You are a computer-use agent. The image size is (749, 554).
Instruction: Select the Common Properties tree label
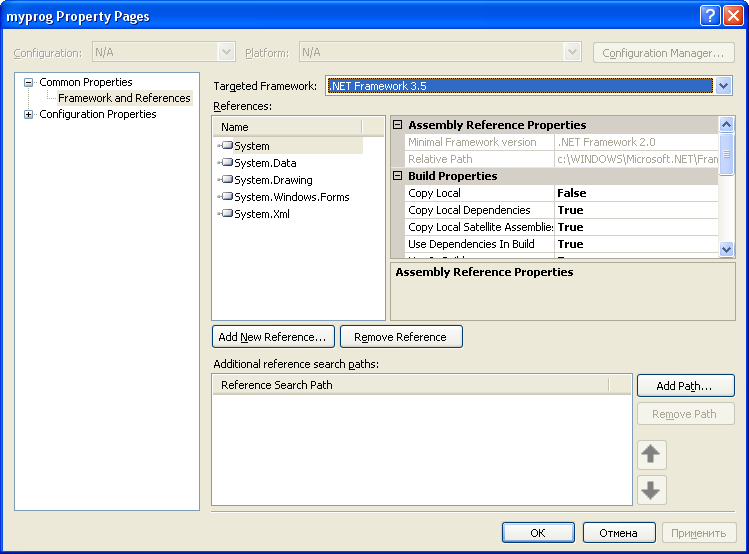86,82
